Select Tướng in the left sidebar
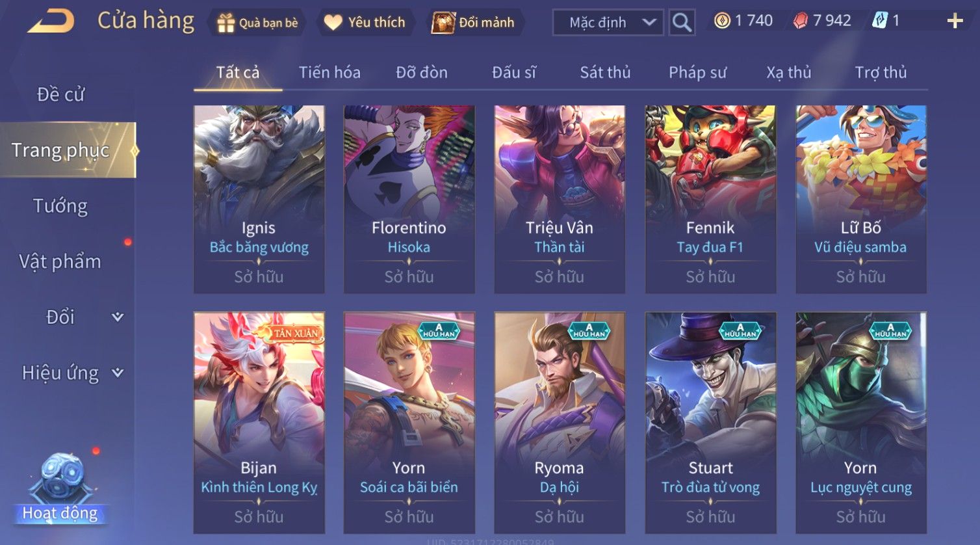The width and height of the screenshot is (980, 545). (60, 206)
